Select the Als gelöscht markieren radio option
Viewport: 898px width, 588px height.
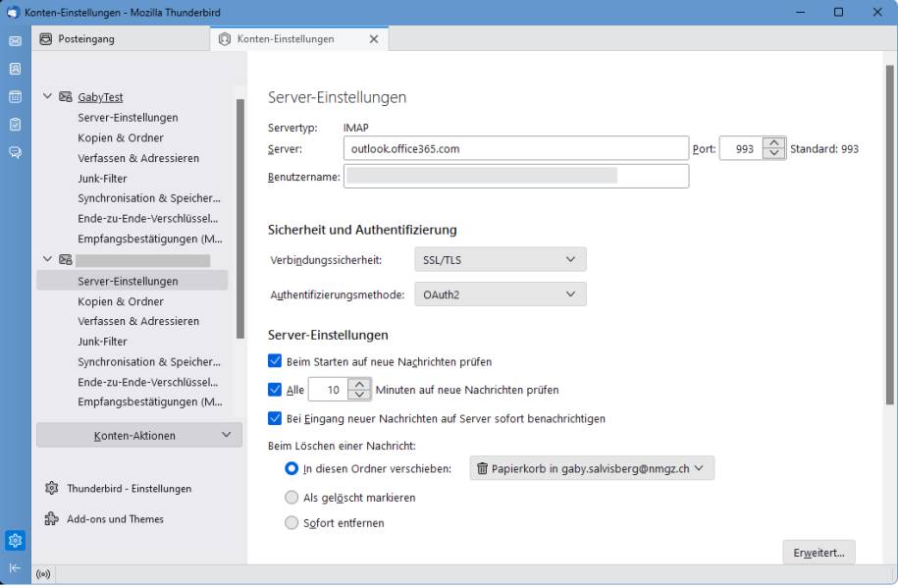coord(291,498)
